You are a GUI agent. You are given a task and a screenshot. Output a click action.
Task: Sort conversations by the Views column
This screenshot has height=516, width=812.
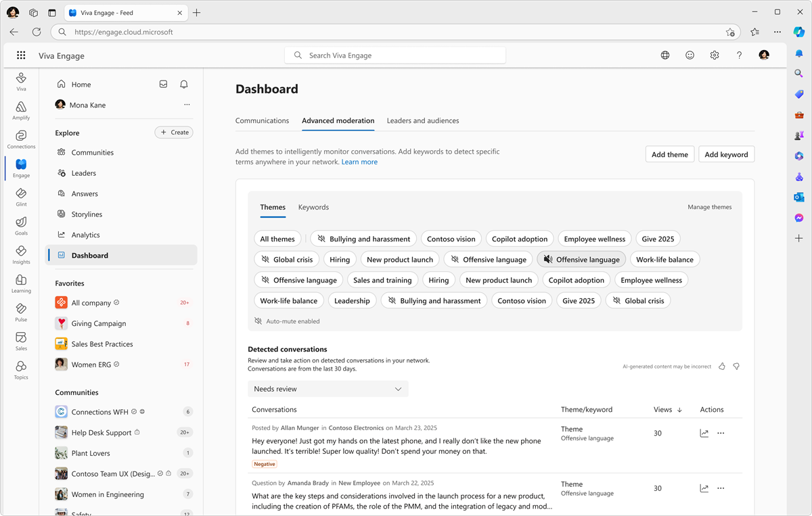668,410
